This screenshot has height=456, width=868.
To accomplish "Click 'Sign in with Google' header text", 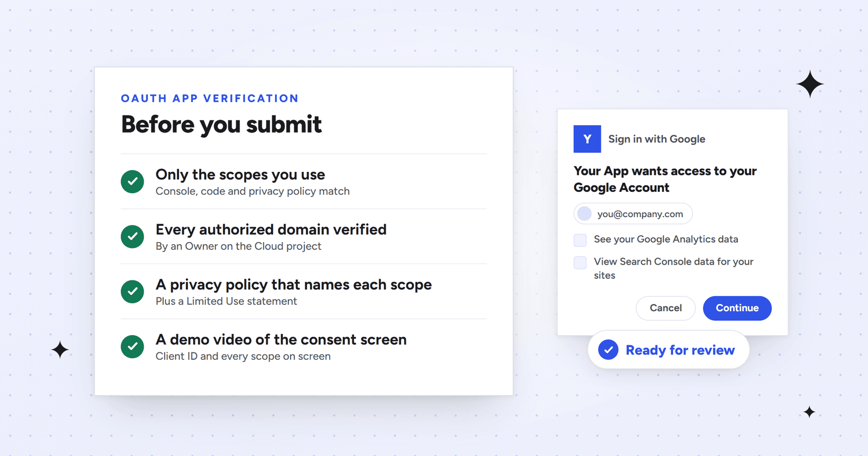I will pyautogui.click(x=656, y=139).
